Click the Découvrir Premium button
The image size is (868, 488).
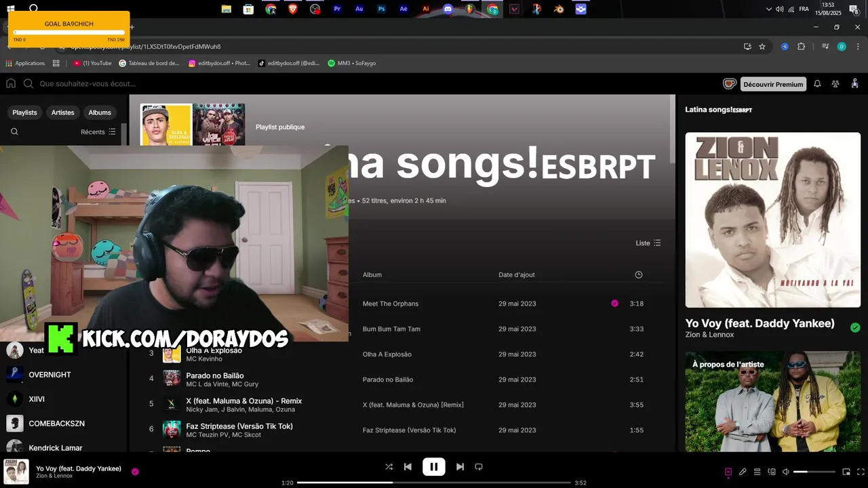[773, 84]
